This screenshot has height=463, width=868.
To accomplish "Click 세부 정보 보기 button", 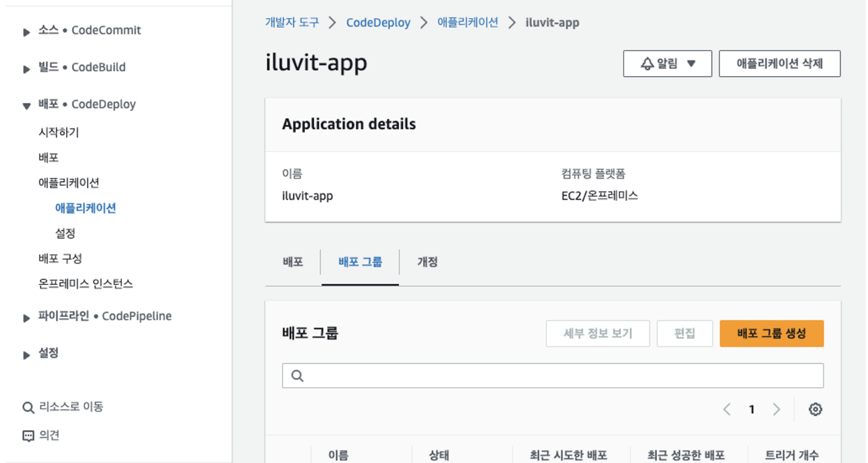I will (597, 334).
